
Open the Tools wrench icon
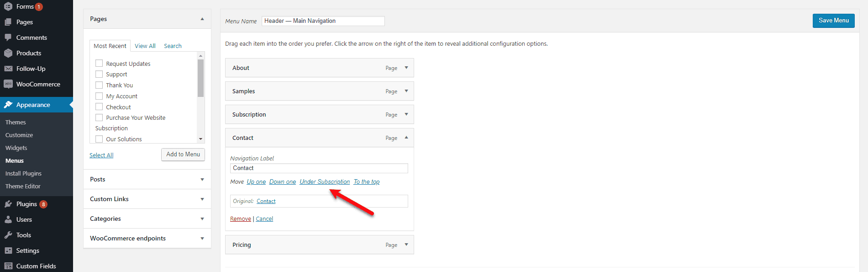tap(8, 235)
